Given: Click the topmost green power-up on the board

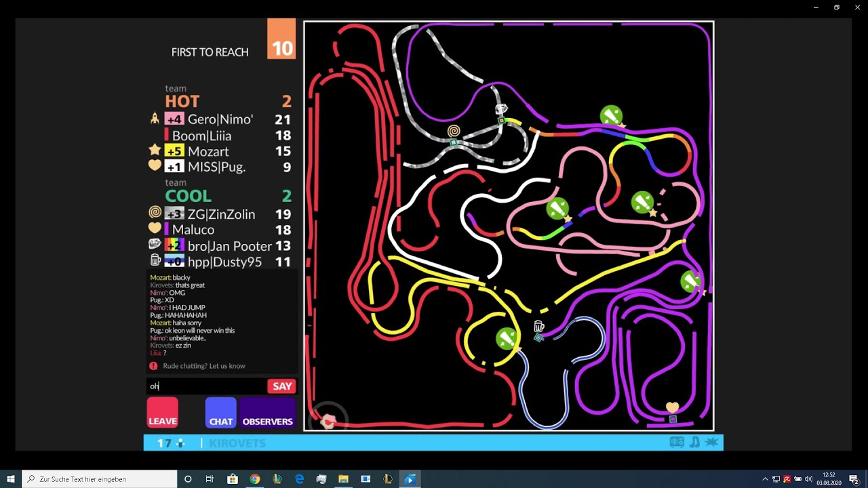Looking at the screenshot, I should point(611,116).
